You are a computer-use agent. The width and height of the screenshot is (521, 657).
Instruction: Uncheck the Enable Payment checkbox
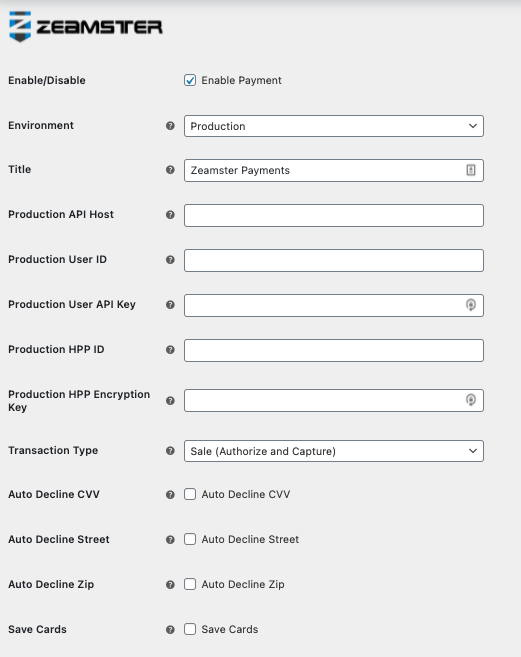(190, 80)
